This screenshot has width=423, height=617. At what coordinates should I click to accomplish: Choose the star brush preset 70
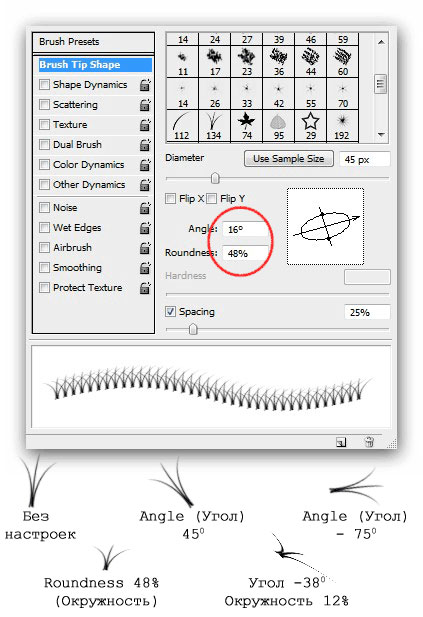pos(343,94)
